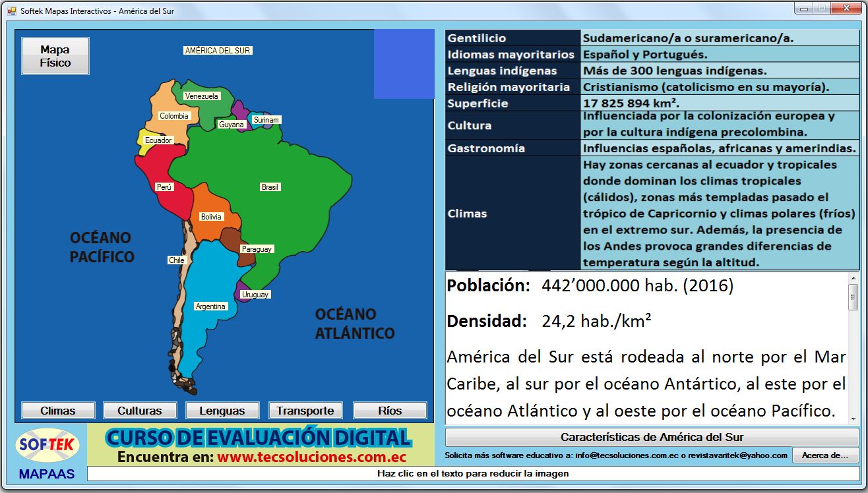Open the Climas section
Image resolution: width=868 pixels, height=493 pixels.
click(x=58, y=411)
